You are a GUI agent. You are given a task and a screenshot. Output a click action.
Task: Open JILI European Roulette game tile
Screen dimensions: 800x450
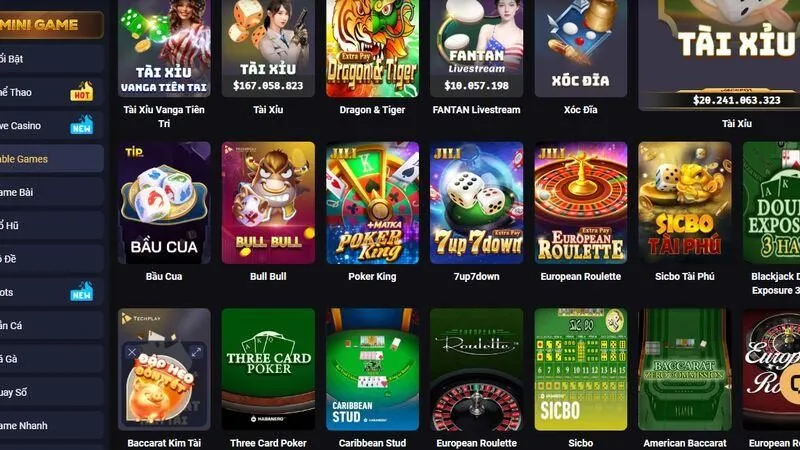click(x=581, y=203)
